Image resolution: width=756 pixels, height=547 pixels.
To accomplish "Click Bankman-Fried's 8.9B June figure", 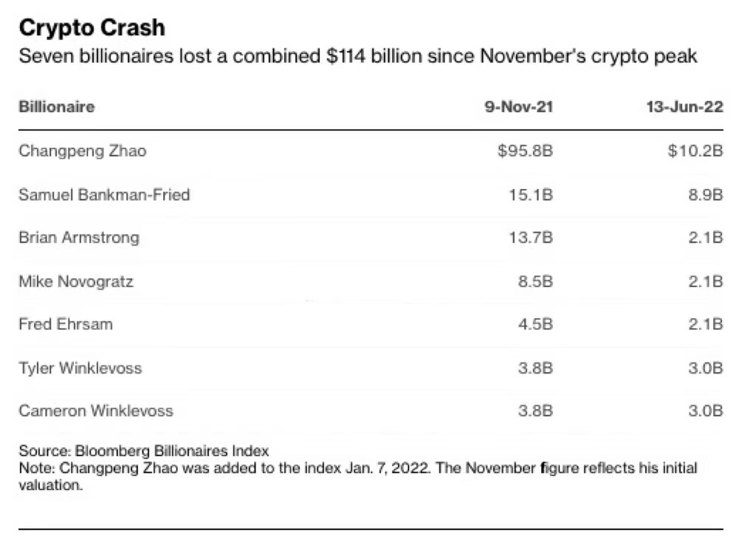I will [704, 195].
